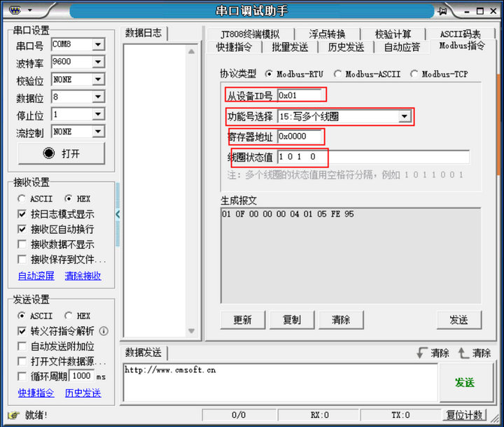The height and width of the screenshot is (427, 504).
Task: Select the 数据日志 tab
Action: pyautogui.click(x=143, y=33)
